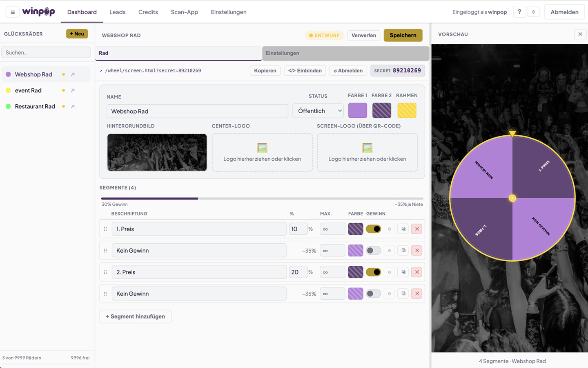This screenshot has width=588, height=368.
Task: Open the Scan-App navigation item
Action: pyautogui.click(x=184, y=12)
